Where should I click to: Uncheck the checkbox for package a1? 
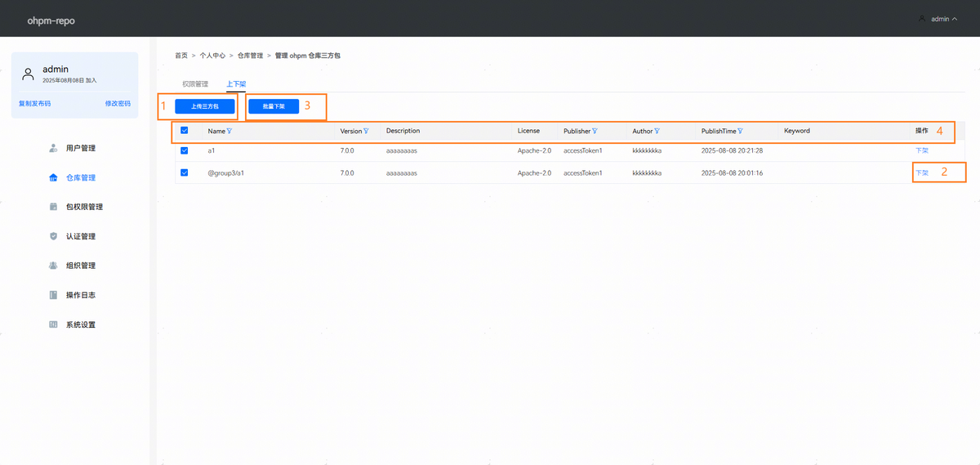coord(185,150)
